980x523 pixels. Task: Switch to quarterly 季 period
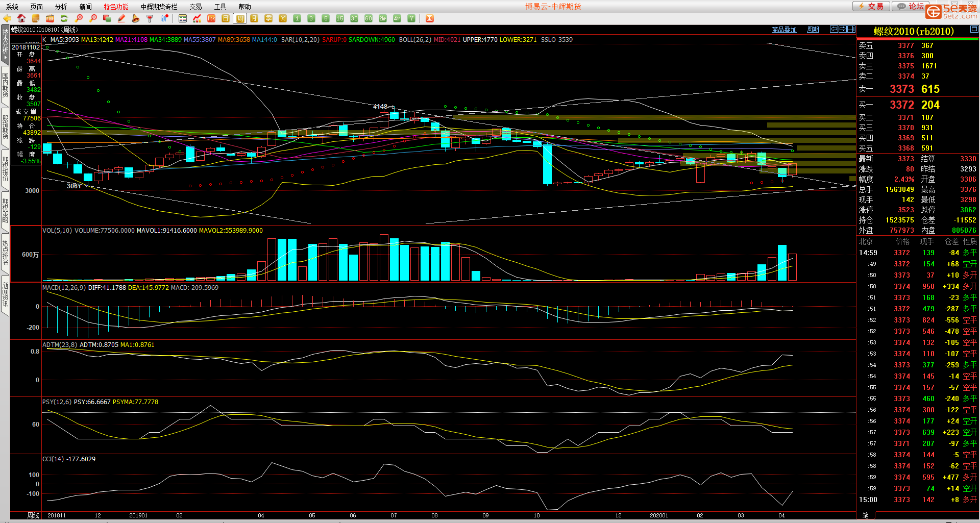(268, 18)
